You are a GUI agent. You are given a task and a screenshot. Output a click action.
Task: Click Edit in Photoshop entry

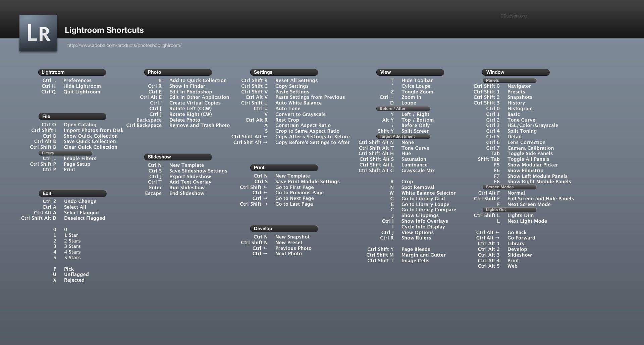[x=191, y=92]
